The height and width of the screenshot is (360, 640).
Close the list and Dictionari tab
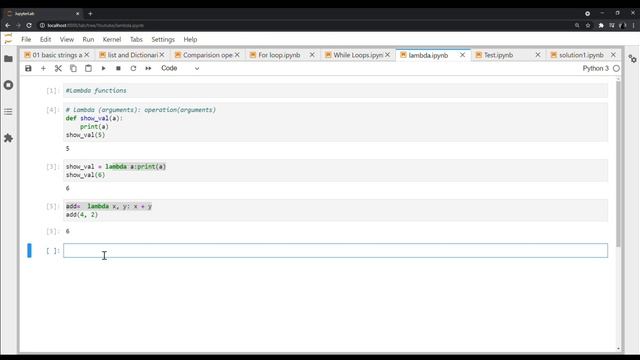[162, 55]
